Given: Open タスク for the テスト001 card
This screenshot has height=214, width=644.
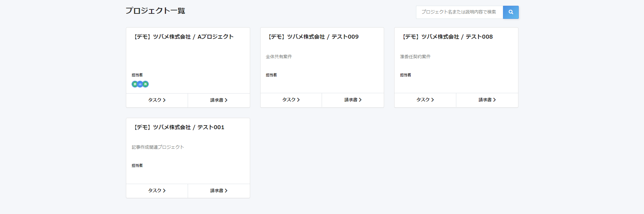Looking at the screenshot, I should [x=157, y=191].
